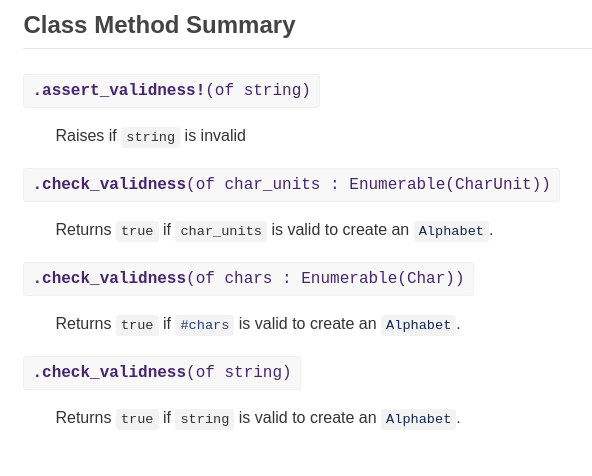
Task: Click Alphabet link in string validness description
Action: pyautogui.click(x=418, y=419)
